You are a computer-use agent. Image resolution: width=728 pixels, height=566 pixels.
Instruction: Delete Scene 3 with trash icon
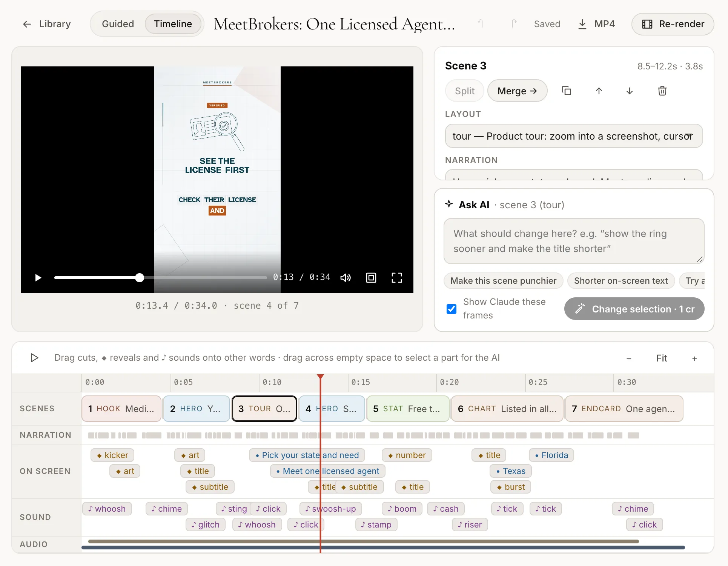[x=662, y=91]
